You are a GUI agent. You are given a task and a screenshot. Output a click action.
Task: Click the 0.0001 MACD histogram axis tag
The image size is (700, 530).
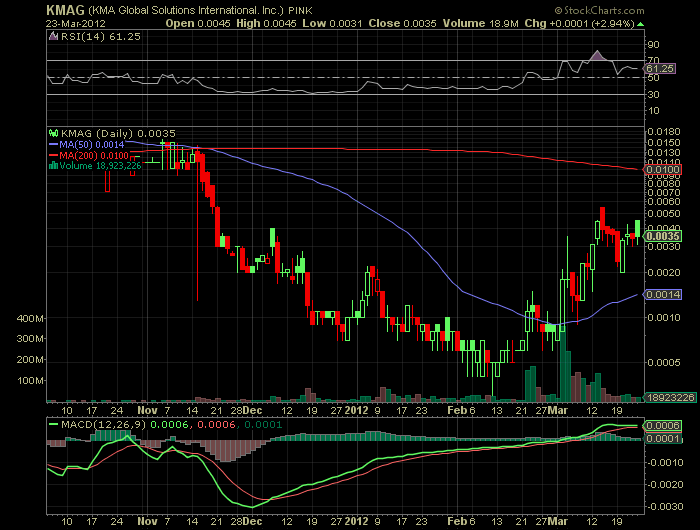662,438
